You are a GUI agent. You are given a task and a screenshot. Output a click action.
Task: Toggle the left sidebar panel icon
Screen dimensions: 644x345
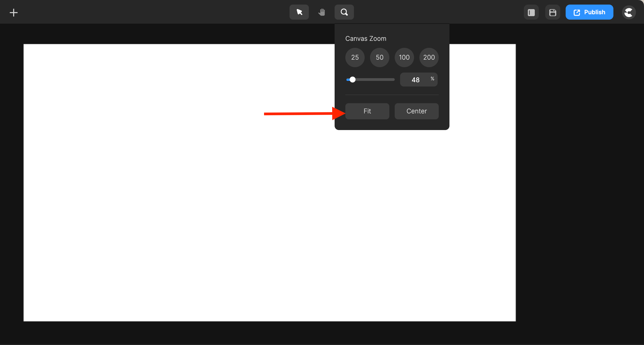[531, 12]
